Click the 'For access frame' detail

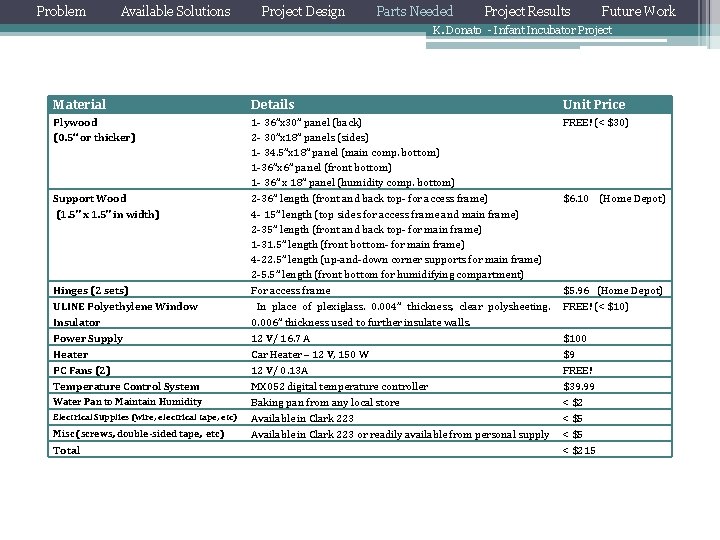tap(291, 291)
